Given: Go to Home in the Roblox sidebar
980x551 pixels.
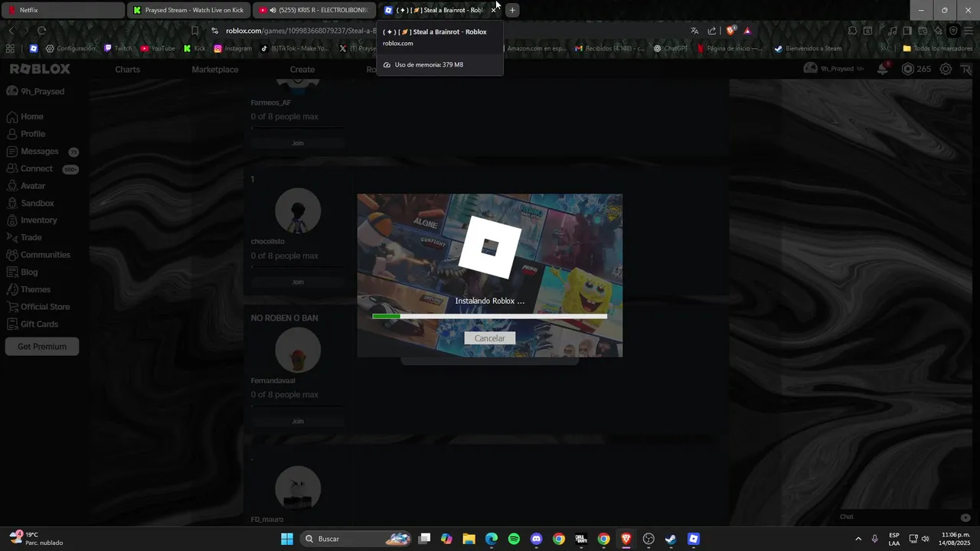Looking at the screenshot, I should coord(24,116).
